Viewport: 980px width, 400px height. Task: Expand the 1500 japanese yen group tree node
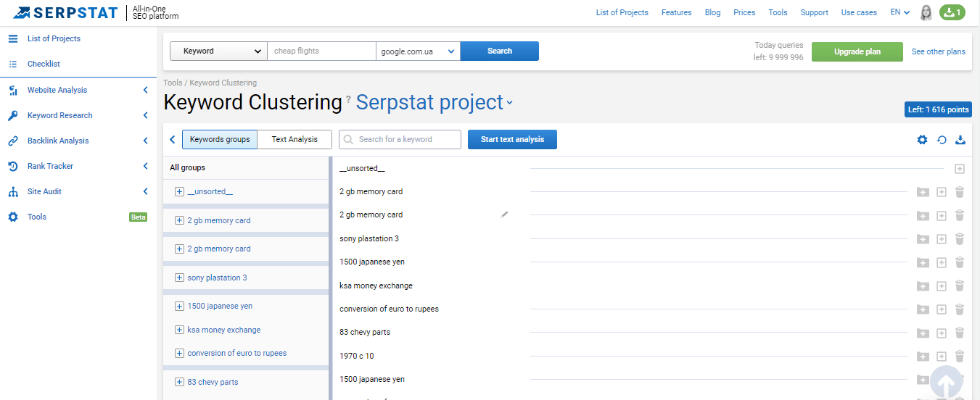(x=179, y=306)
